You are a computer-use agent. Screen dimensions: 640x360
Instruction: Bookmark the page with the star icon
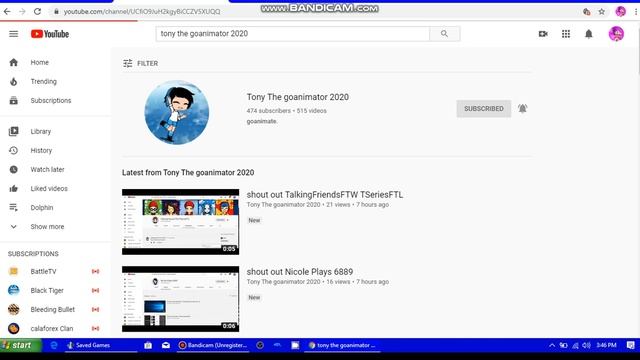click(x=602, y=11)
